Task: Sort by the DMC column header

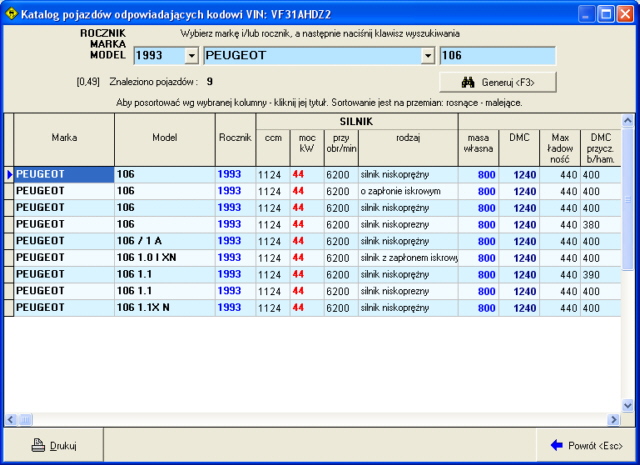Action: coord(519,138)
